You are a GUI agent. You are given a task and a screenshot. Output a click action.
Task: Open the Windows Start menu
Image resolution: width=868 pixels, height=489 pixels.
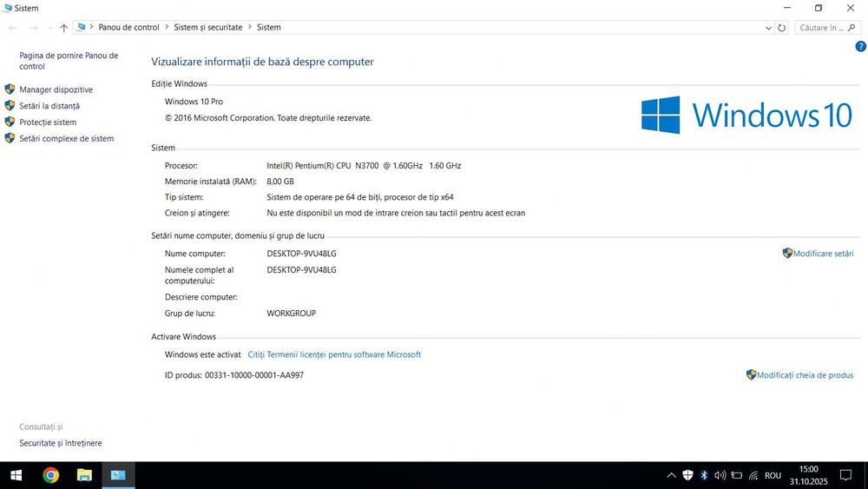(16, 475)
